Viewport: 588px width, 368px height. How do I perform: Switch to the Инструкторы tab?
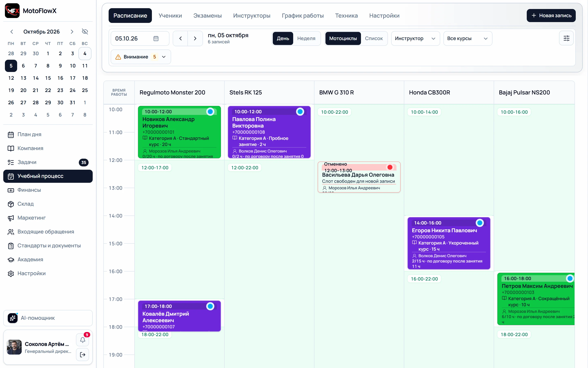click(x=252, y=16)
